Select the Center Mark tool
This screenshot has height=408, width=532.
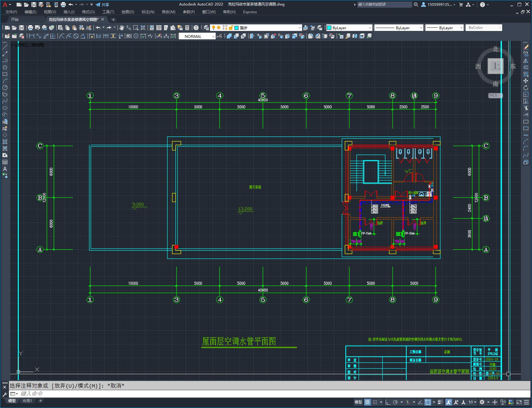tap(136, 36)
